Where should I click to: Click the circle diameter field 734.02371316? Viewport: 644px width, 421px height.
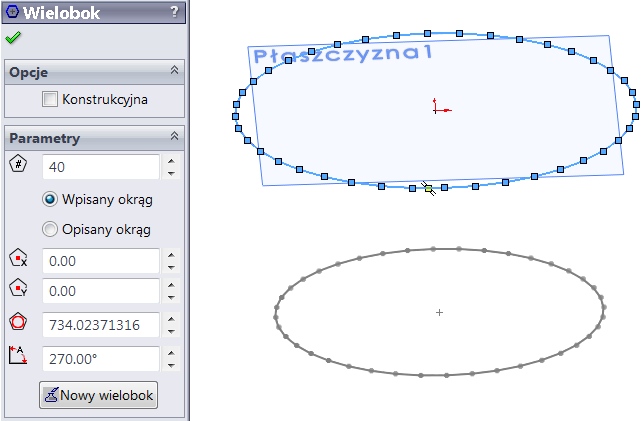[x=101, y=325]
